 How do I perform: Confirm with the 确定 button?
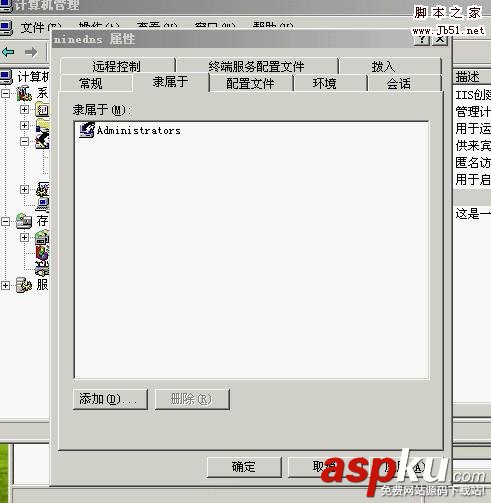coord(244,467)
